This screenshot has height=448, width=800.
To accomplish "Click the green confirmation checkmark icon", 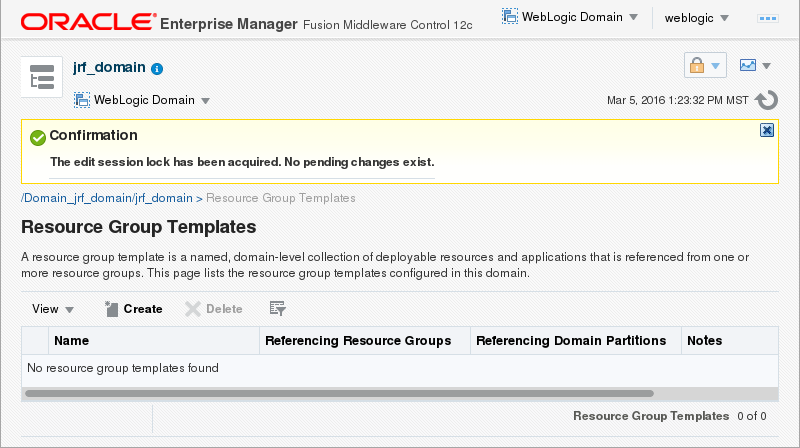I will click(x=38, y=137).
